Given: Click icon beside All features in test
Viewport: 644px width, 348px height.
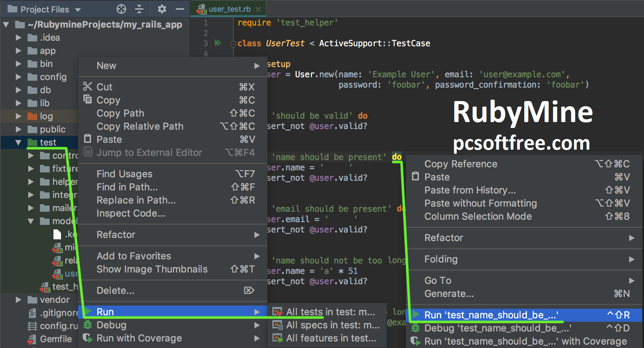Looking at the screenshot, I should [278, 338].
